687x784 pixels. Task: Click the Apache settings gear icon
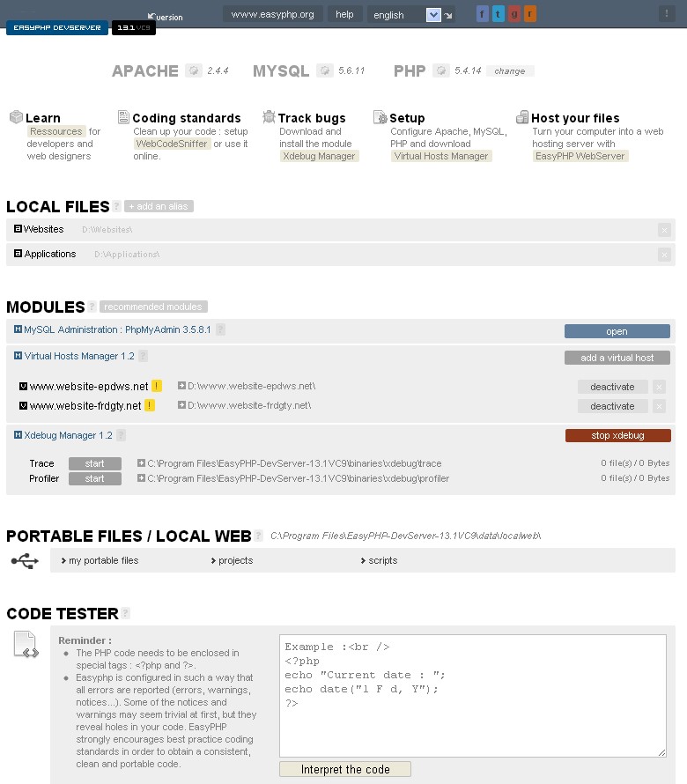(194, 71)
